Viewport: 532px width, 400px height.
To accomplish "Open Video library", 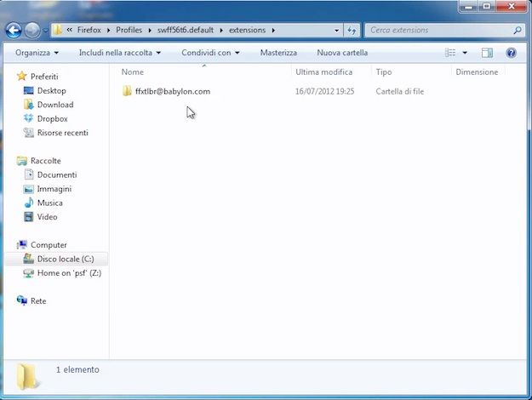I will click(x=47, y=217).
